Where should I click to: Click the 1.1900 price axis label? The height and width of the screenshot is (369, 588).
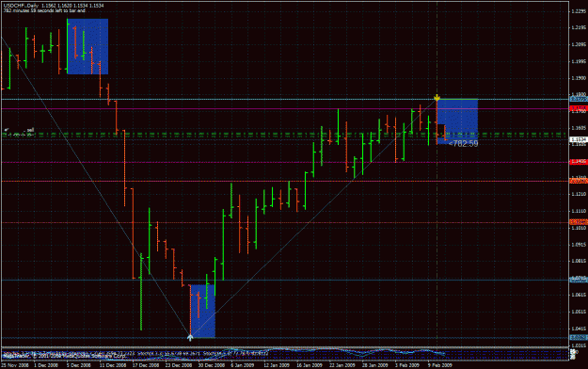[x=579, y=78]
